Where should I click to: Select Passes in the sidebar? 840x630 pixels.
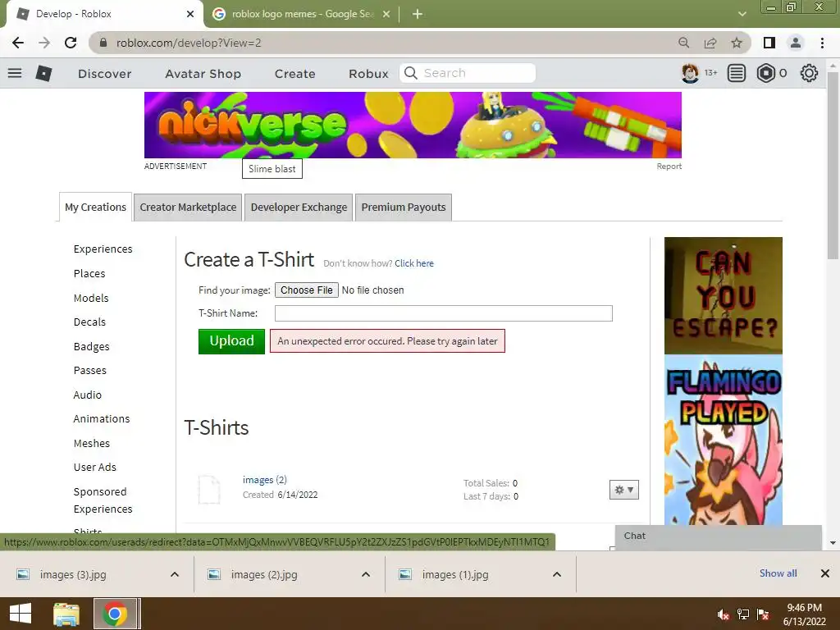(90, 370)
